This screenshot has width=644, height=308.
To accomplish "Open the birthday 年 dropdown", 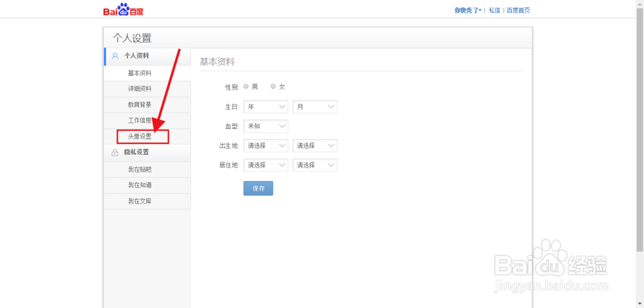I will coord(266,107).
